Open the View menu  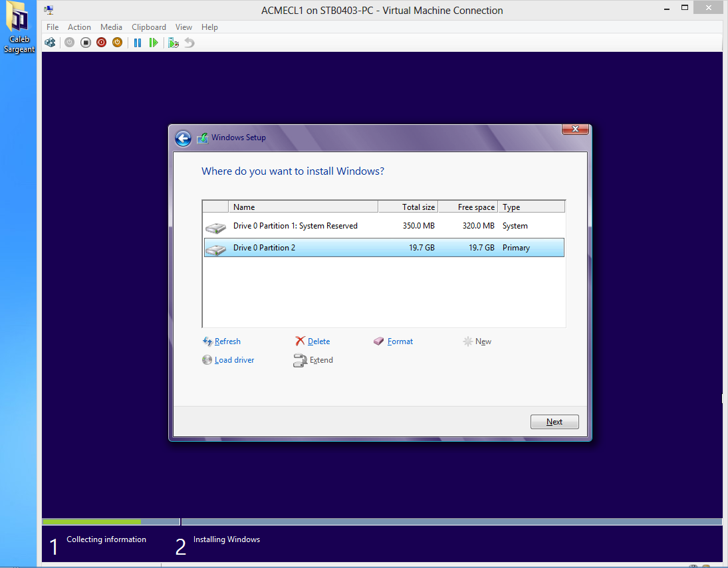[x=184, y=27]
